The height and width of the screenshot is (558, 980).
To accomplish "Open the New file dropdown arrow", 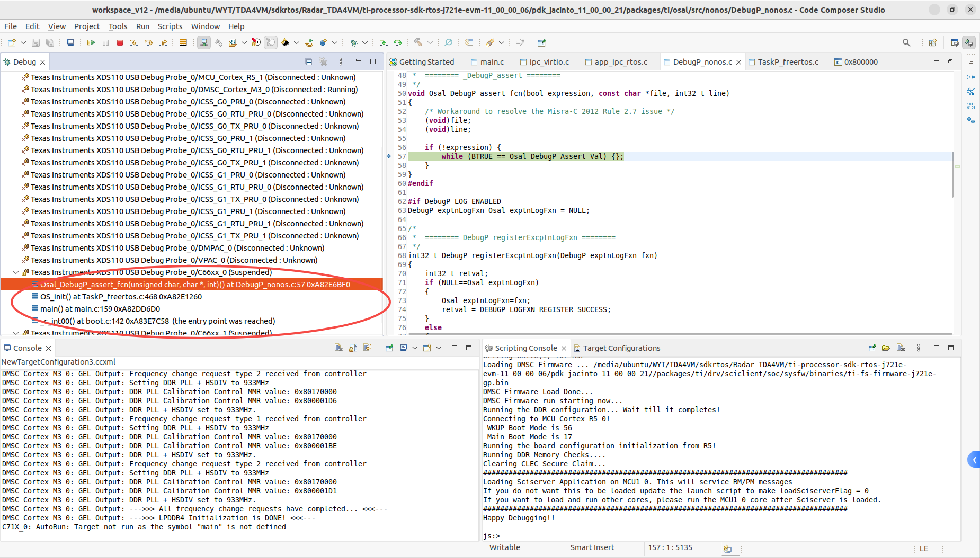I will click(x=23, y=42).
